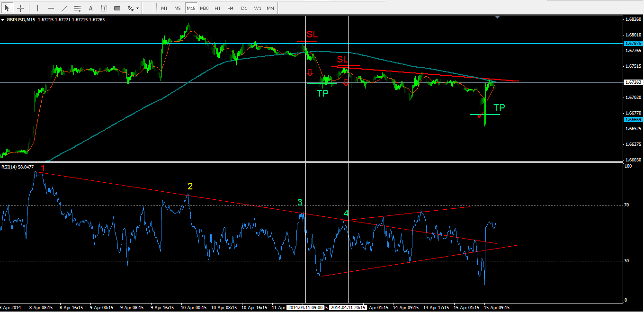
Task: Click the 2014.04.11 20:15 time label
Action: pyautogui.click(x=349, y=307)
